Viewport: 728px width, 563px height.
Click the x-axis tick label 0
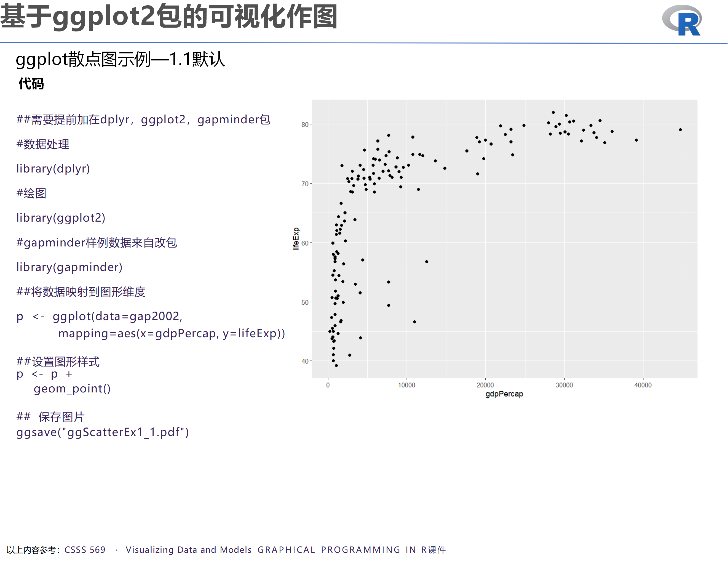click(x=328, y=385)
